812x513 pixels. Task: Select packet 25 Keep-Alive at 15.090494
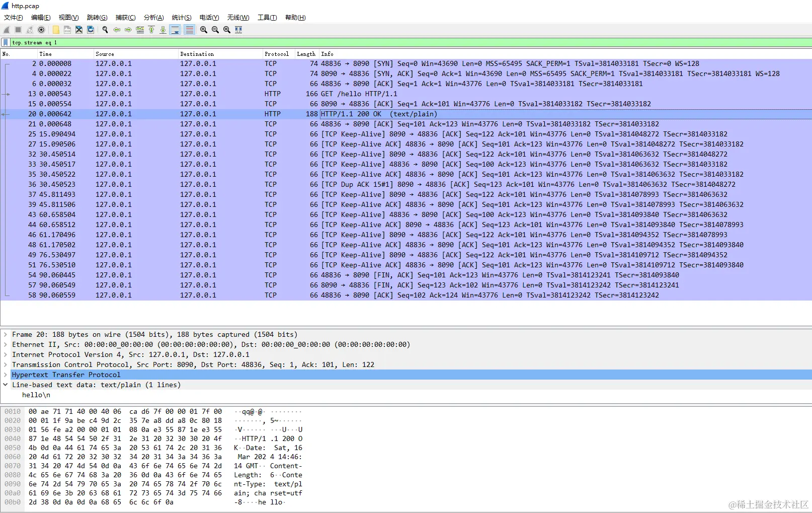[x=406, y=134]
